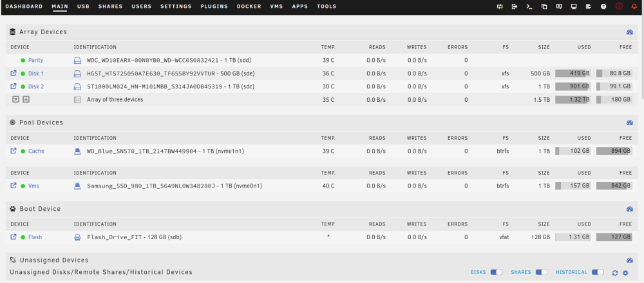Click the red alert circle icon
The width and height of the screenshot is (644, 283).
point(619,6)
